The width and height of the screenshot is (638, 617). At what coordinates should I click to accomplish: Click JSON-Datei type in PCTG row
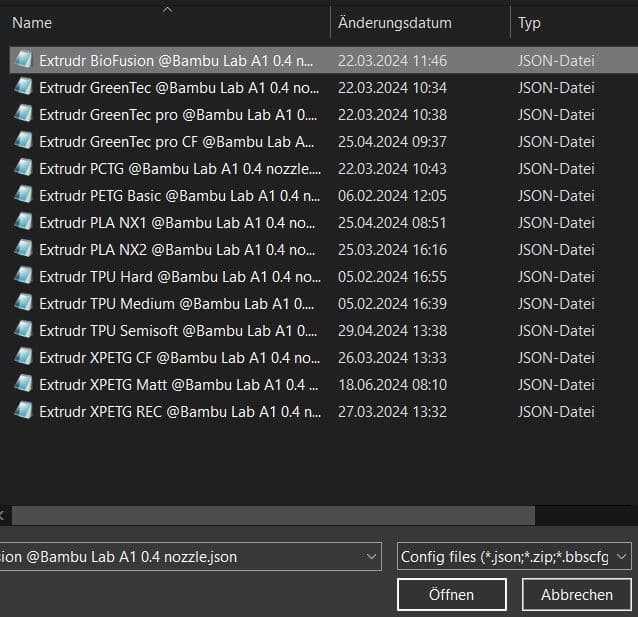(x=556, y=169)
